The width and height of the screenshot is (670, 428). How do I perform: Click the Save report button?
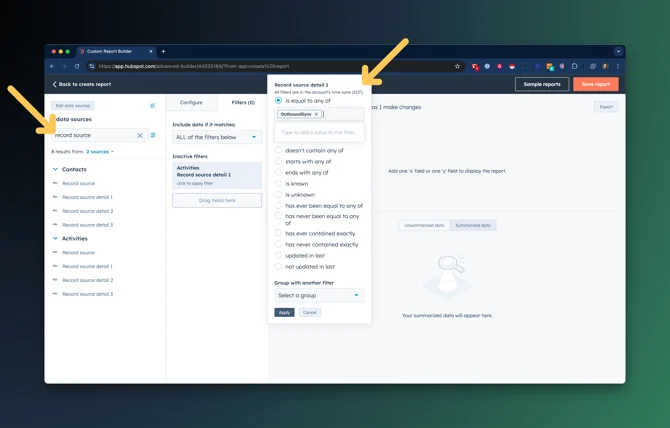click(x=596, y=84)
